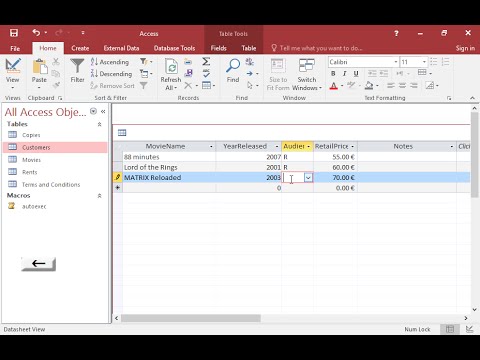The width and height of the screenshot is (480, 360).
Task: Open dropdown in MATRIX Reloaded Audience cell
Action: [308, 178]
